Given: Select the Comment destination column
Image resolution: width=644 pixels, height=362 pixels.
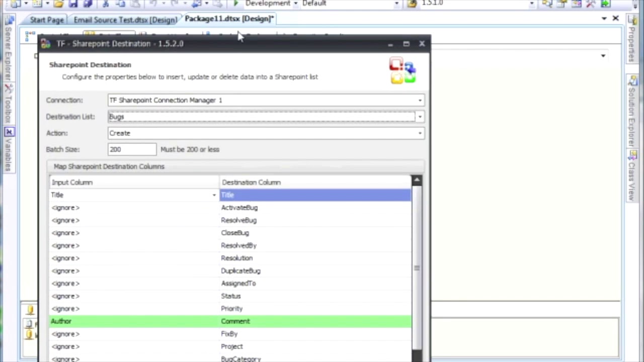Looking at the screenshot, I should (x=315, y=321).
